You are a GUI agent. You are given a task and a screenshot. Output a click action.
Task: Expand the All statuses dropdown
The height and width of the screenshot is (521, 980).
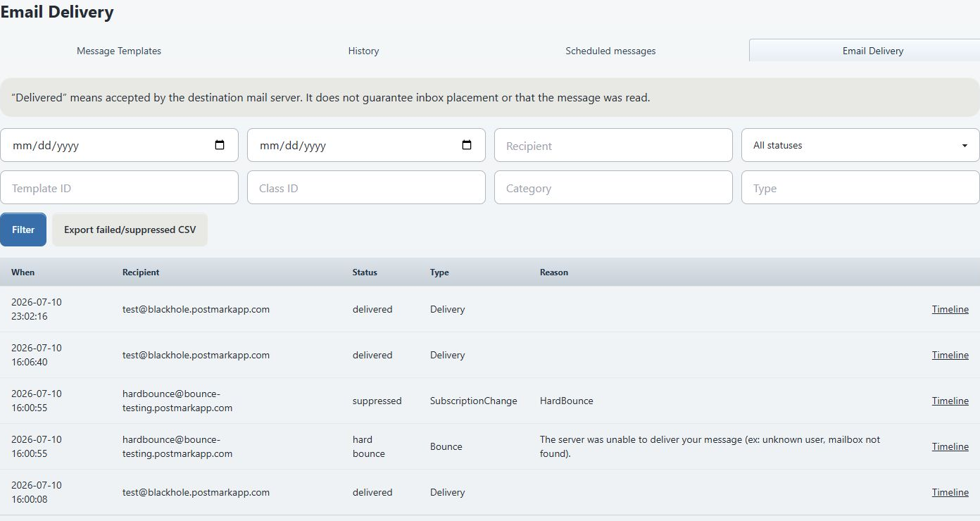(x=860, y=145)
